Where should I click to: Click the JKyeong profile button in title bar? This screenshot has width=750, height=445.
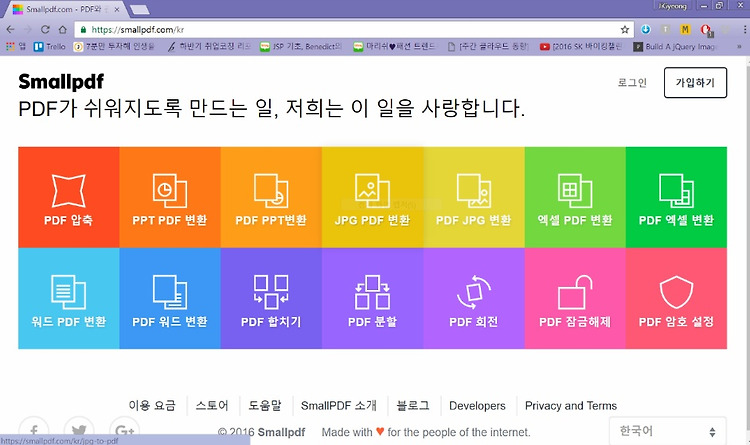click(673, 6)
